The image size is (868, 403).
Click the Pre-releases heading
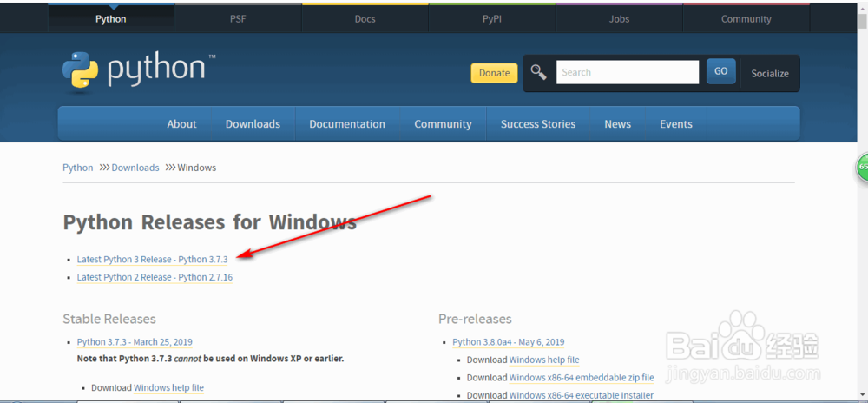pos(475,319)
